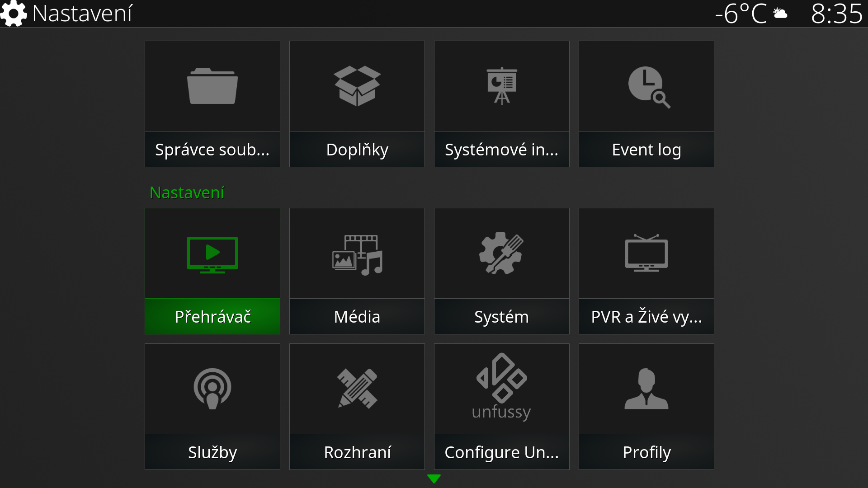868x488 pixels.
Task: Open the PVR television icon
Action: point(646,253)
